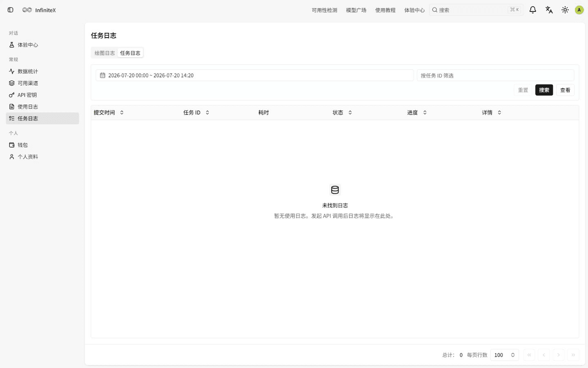Collapse the sidebar with the panel icon
588x368 pixels.
point(11,10)
